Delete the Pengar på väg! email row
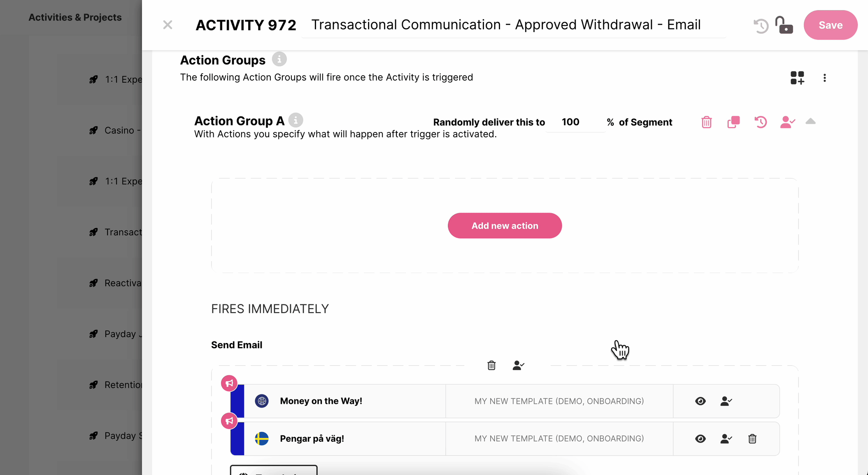This screenshot has height=475, width=868. pyautogui.click(x=752, y=439)
